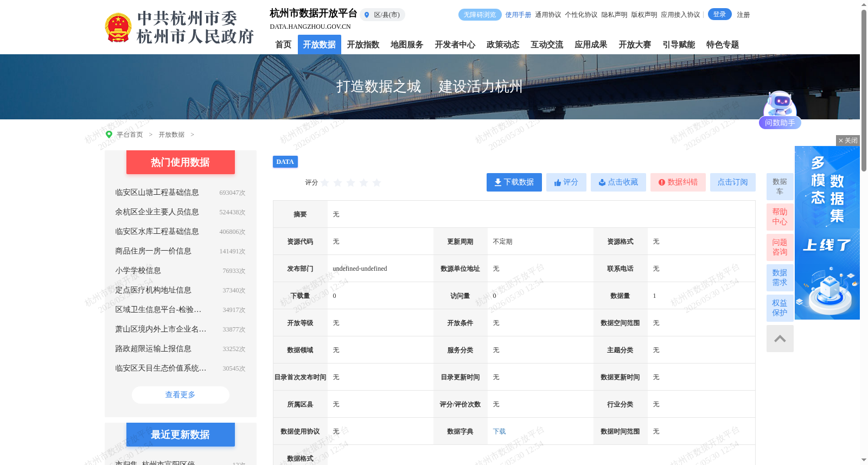The width and height of the screenshot is (868, 465).
Task: Open the 互动交流 navigation tab
Action: [547, 44]
